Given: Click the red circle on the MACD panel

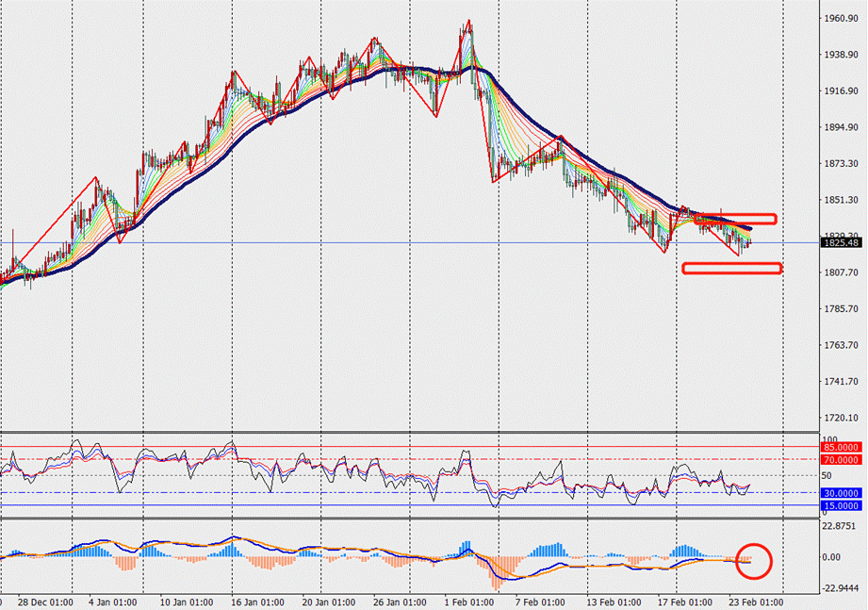Looking at the screenshot, I should pos(755,560).
